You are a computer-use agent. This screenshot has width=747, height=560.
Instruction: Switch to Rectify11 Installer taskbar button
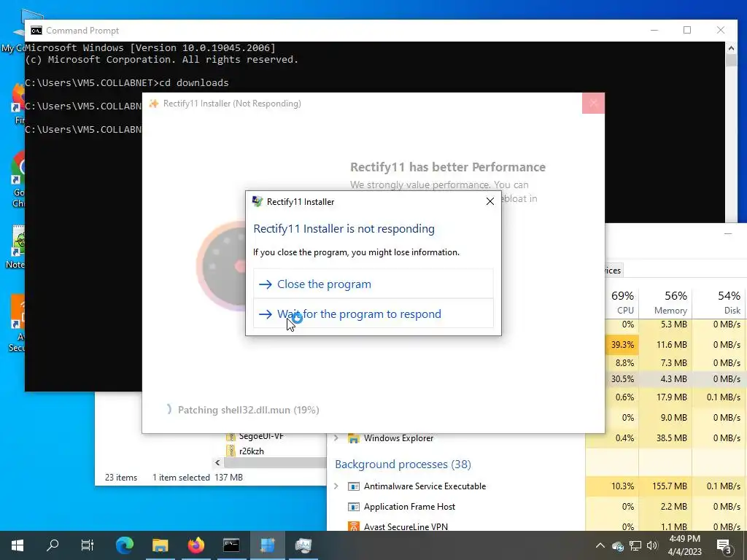(x=267, y=545)
